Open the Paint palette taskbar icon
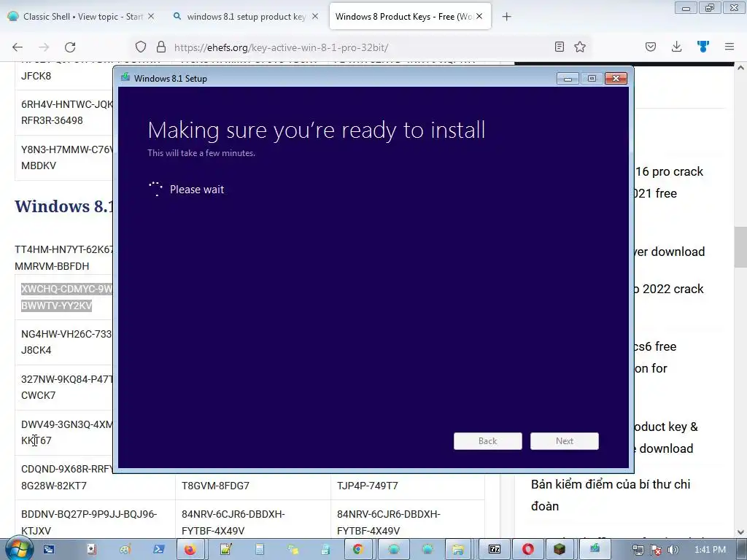Image resolution: width=747 pixels, height=560 pixels. point(125,549)
